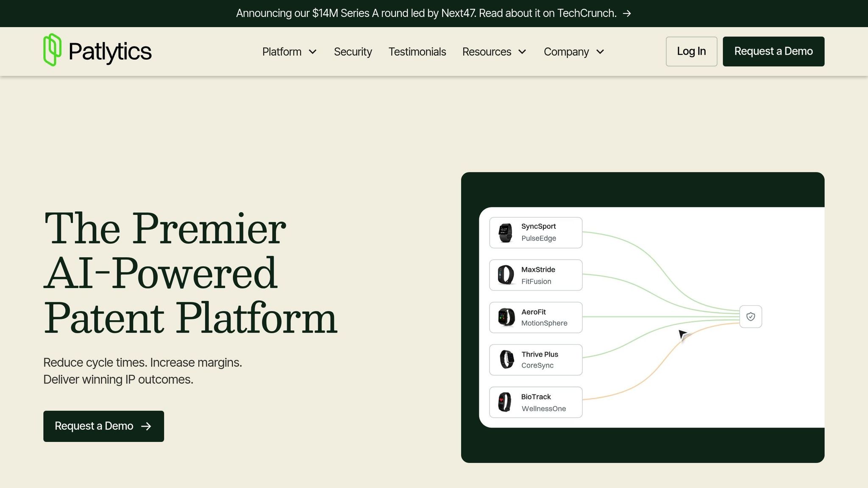Expand the Resources dropdown chevron

pyautogui.click(x=522, y=52)
